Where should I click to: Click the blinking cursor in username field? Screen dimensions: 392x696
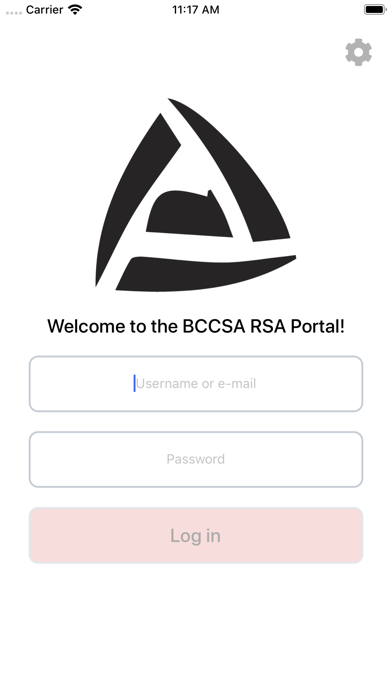click(135, 384)
